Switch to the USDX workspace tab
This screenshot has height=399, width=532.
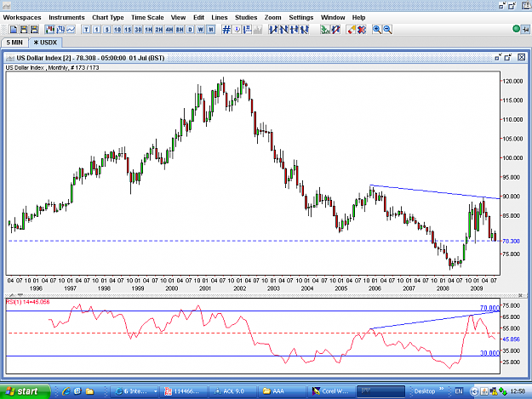pos(45,43)
